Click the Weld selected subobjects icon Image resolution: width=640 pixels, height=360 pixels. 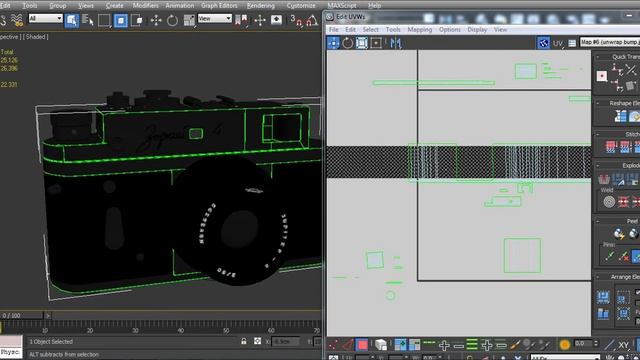click(623, 202)
